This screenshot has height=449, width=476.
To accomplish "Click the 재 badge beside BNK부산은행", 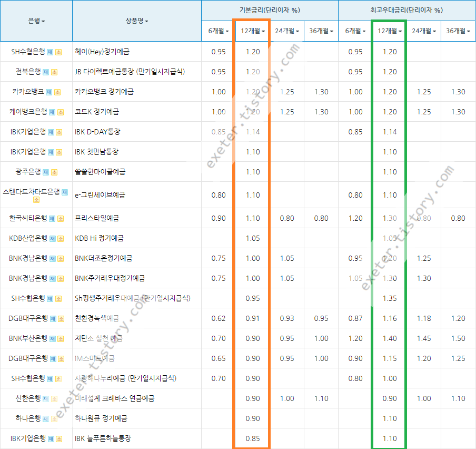I will click(x=53, y=339).
